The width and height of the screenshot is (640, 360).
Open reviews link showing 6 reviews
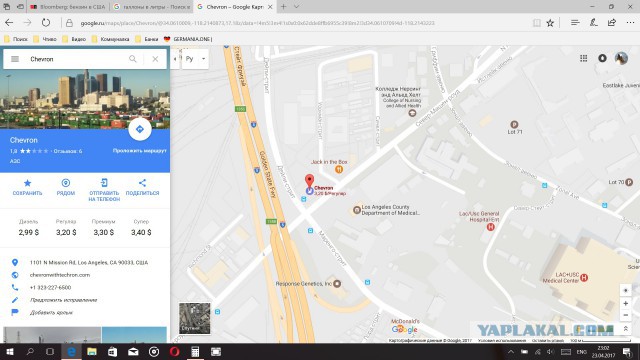pos(67,151)
